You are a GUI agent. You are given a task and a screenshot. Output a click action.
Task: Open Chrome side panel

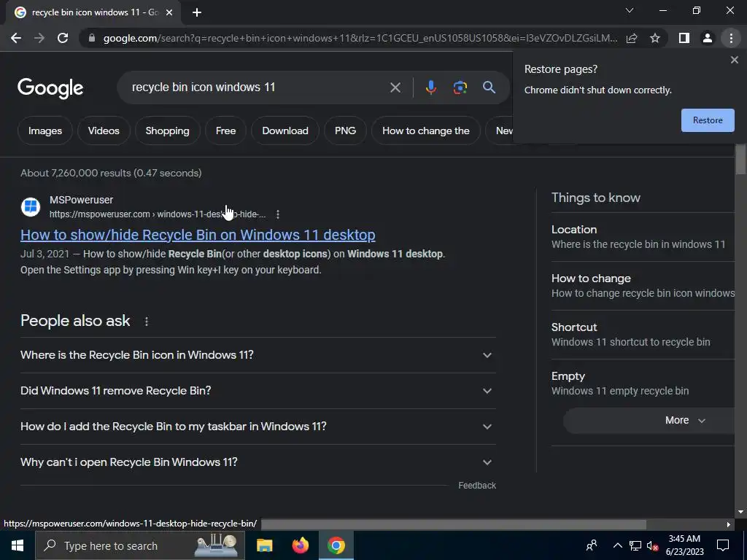pyautogui.click(x=684, y=38)
